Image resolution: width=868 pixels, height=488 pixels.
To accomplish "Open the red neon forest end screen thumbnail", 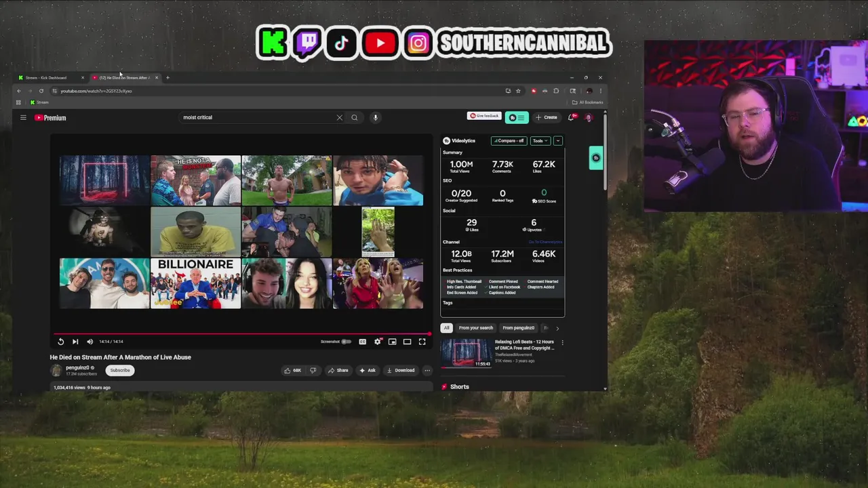I will tap(104, 180).
